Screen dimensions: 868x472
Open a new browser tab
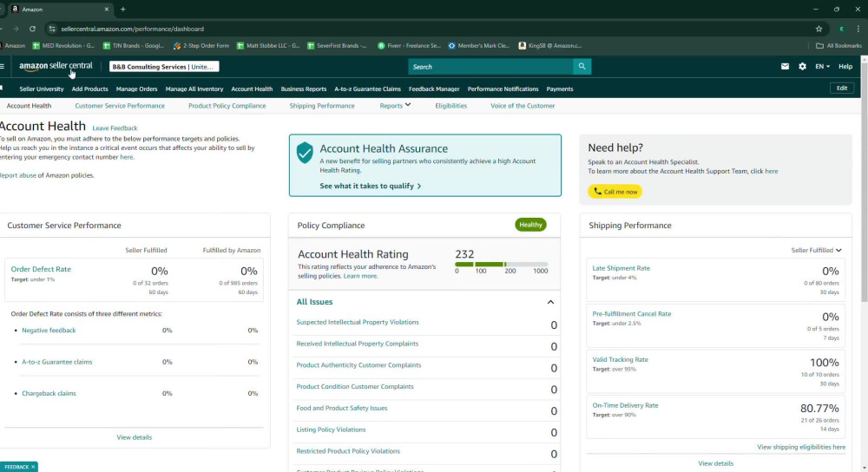pos(123,9)
